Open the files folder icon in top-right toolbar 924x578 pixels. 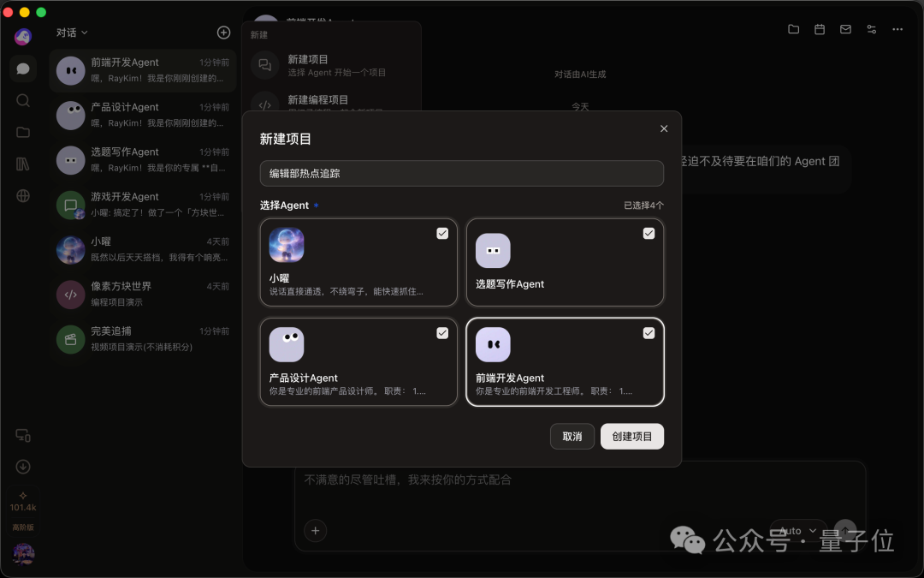[x=794, y=29]
